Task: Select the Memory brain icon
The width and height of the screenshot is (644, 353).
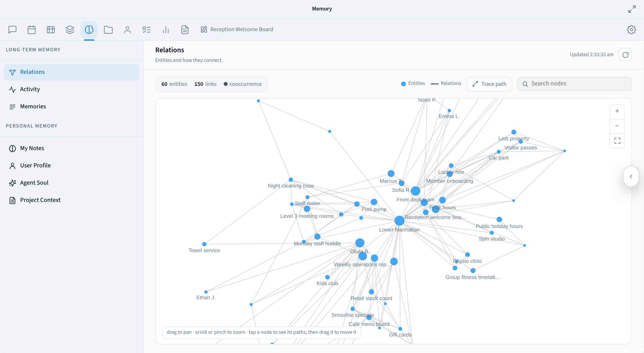Action: point(89,29)
